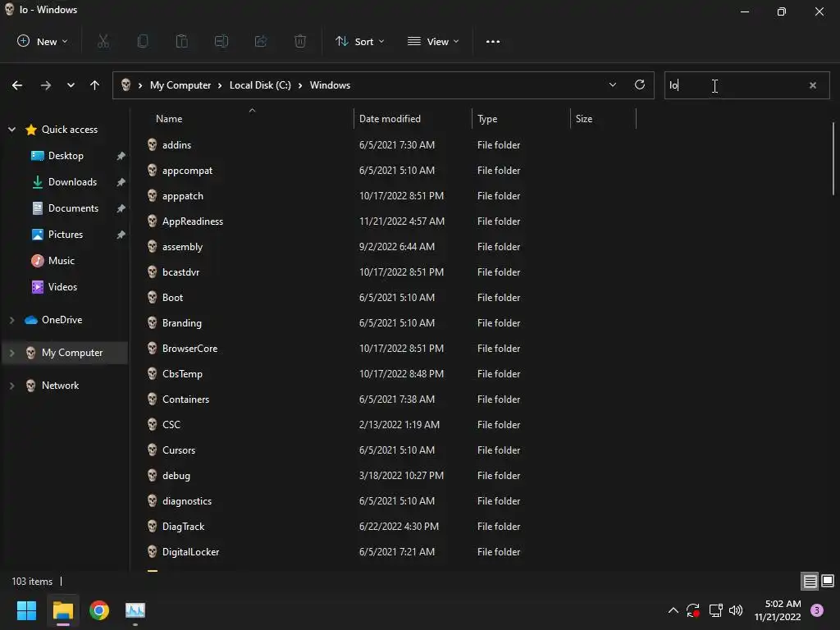This screenshot has height=630, width=840.
Task: Expand address bar history dropdown
Action: 612,84
